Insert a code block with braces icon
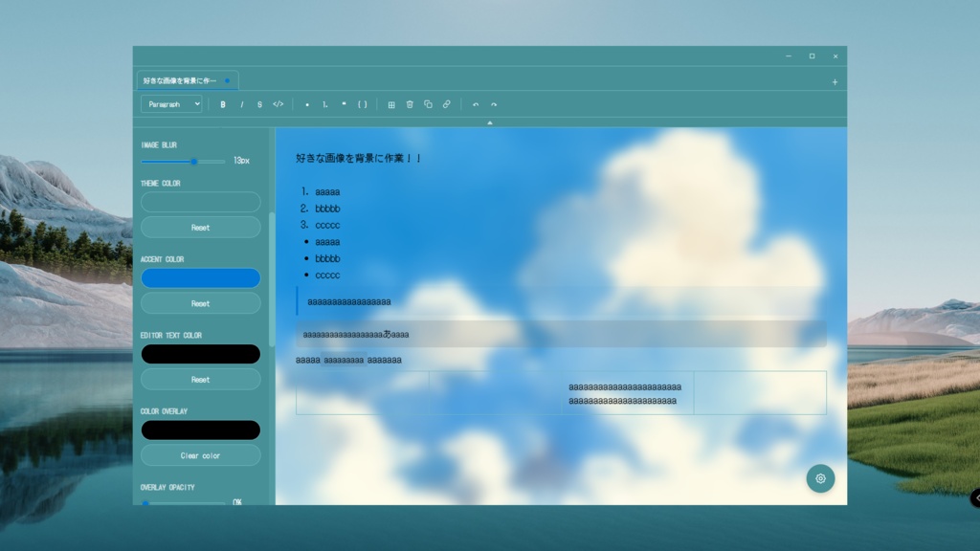This screenshot has width=980, height=551. tap(362, 104)
